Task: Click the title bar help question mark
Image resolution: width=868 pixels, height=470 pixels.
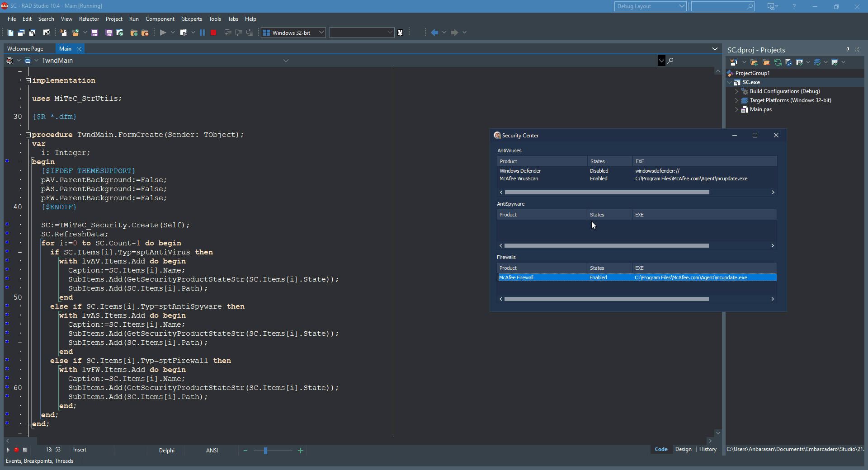Action: 794,6
